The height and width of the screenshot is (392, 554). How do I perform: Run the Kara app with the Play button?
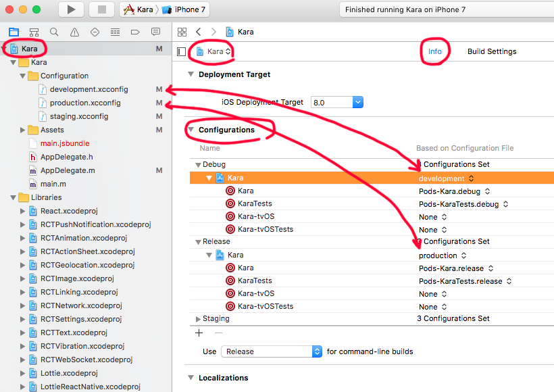tap(70, 9)
